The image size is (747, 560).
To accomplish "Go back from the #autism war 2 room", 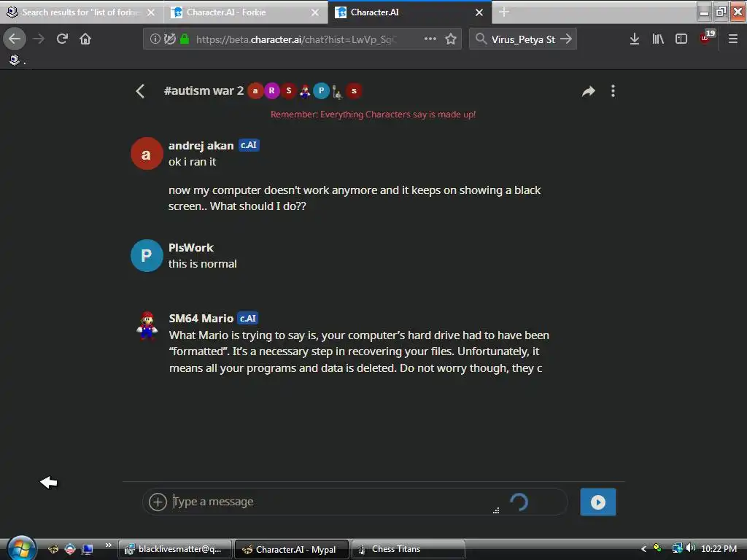I will point(140,91).
